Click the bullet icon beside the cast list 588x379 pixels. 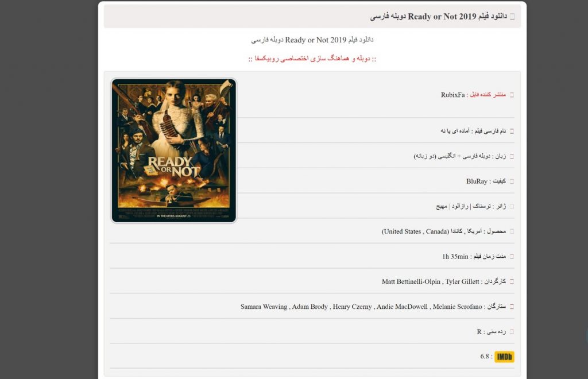(512, 307)
